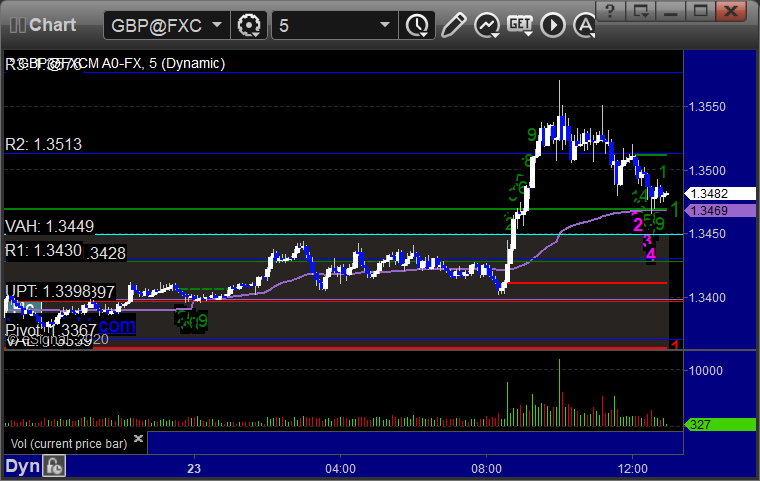Expand the GBP@FXC symbol dropdown arrow
The image size is (760, 481).
[217, 24]
